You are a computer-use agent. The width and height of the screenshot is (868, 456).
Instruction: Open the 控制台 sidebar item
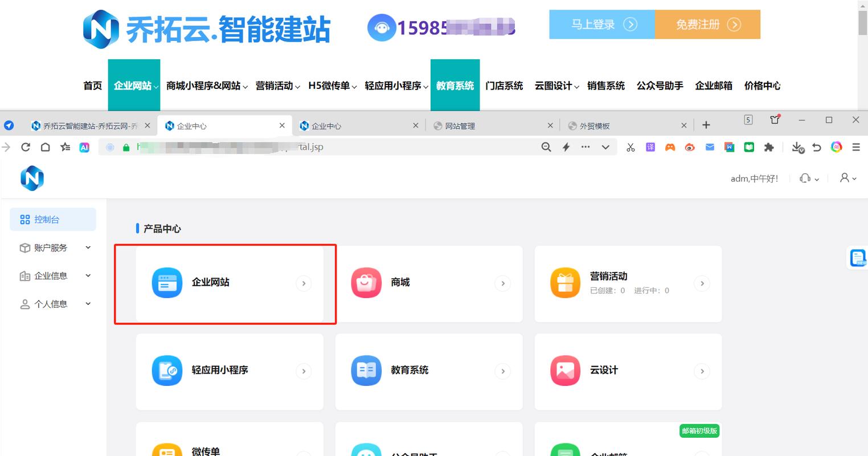point(53,219)
